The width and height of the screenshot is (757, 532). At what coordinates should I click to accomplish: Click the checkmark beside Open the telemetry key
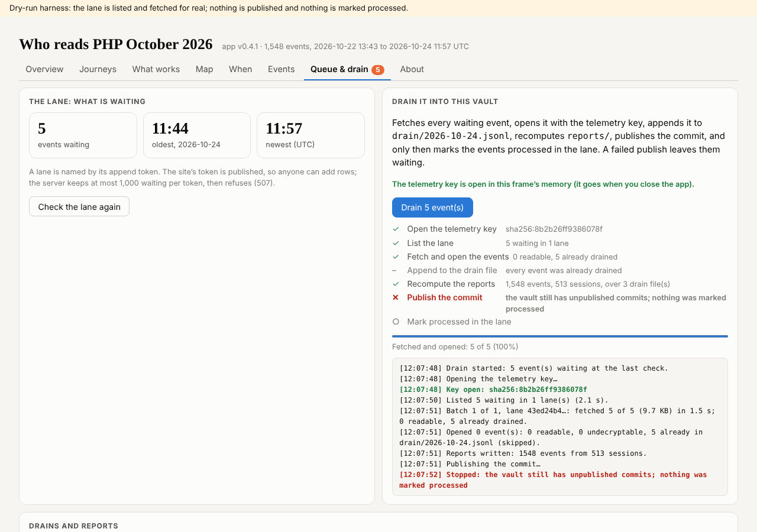(x=396, y=229)
